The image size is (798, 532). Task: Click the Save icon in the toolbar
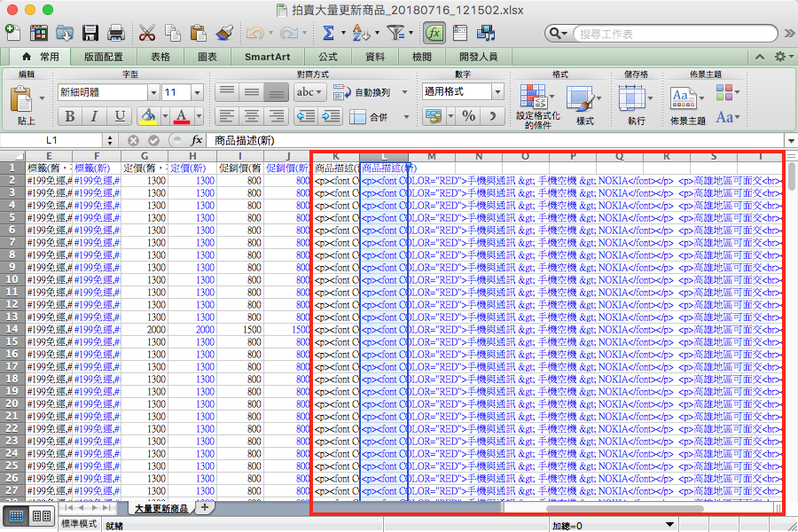(90, 34)
